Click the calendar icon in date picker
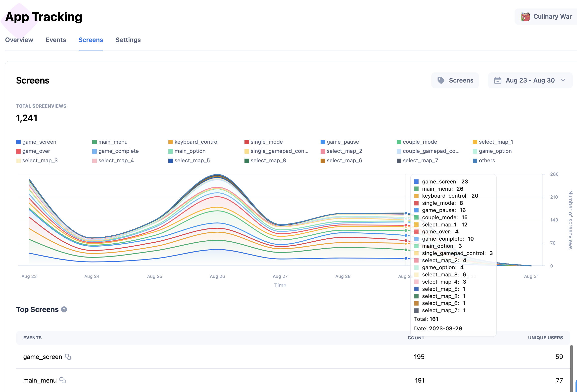The width and height of the screenshot is (577, 392). (x=497, y=80)
